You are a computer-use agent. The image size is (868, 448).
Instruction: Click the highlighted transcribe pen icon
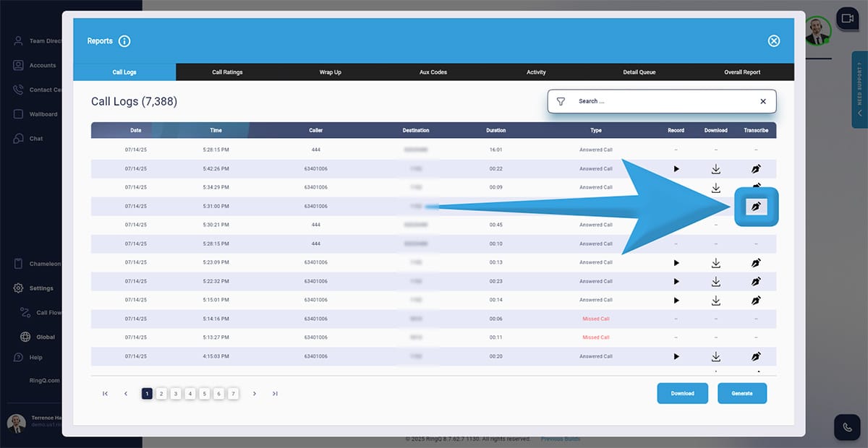pos(756,207)
